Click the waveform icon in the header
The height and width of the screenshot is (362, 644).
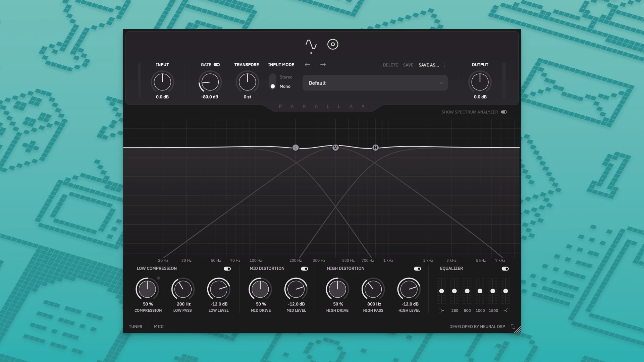(x=311, y=44)
